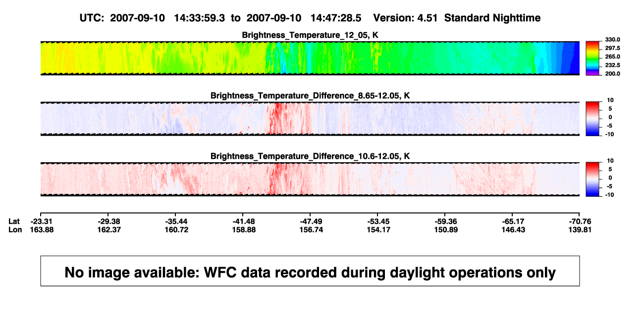Click the Brightness_Temperature_12_05 image strip
This screenshot has height=330, width=644.
pyautogui.click(x=310, y=58)
